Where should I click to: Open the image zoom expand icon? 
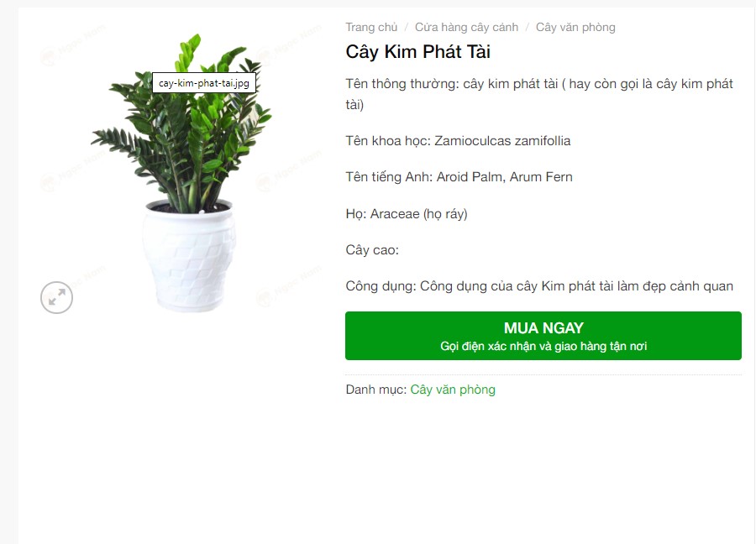56,297
